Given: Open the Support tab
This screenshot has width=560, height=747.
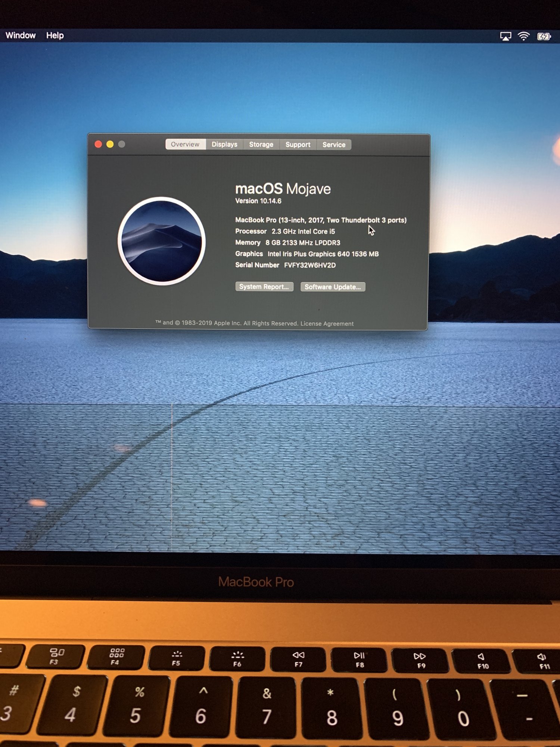Looking at the screenshot, I should 298,145.
